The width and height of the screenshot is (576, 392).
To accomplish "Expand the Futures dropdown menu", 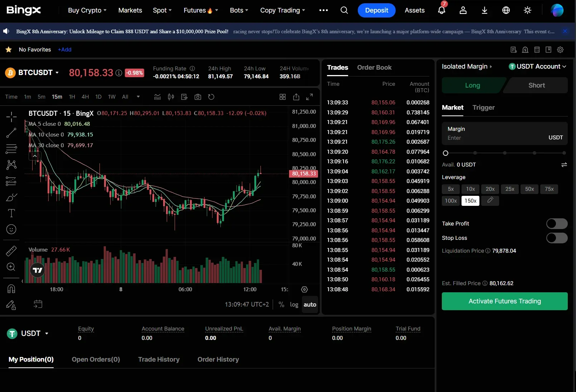I will [x=201, y=10].
